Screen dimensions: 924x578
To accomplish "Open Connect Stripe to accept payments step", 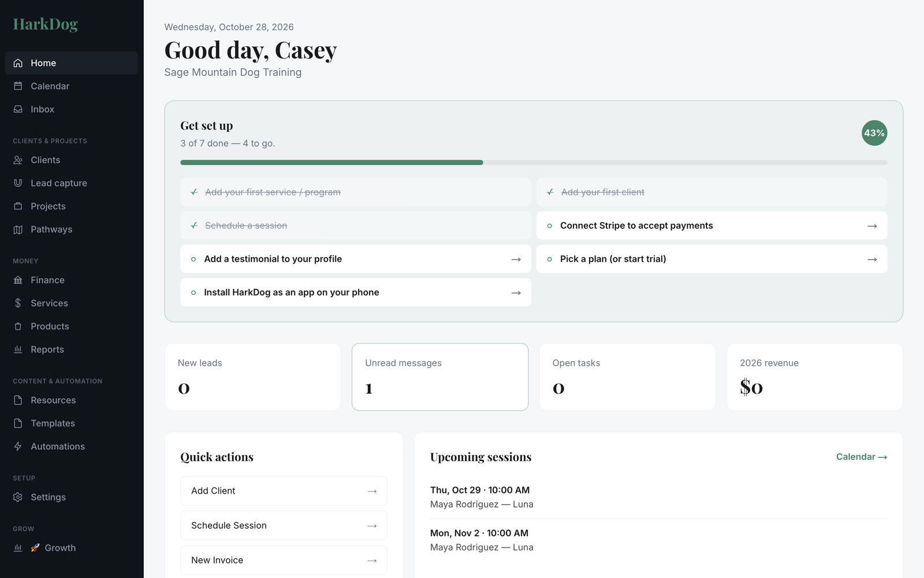I will [711, 225].
